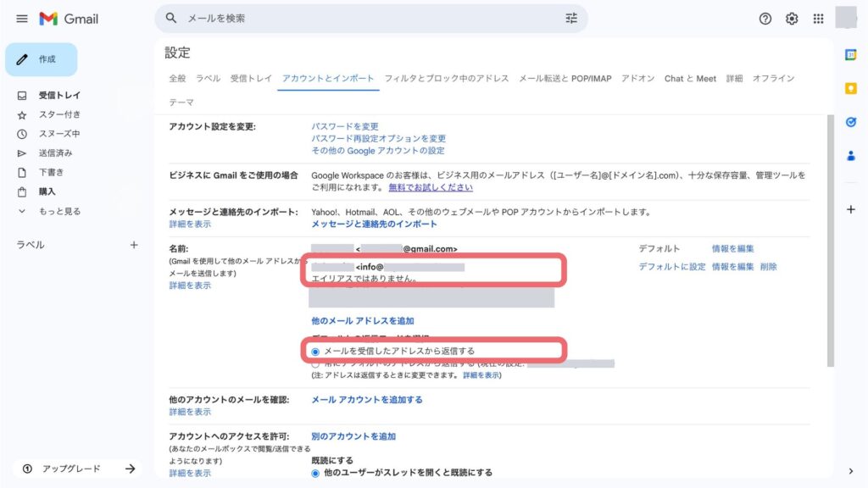
Task: Expand the side panel with bottom chevron
Action: click(851, 471)
